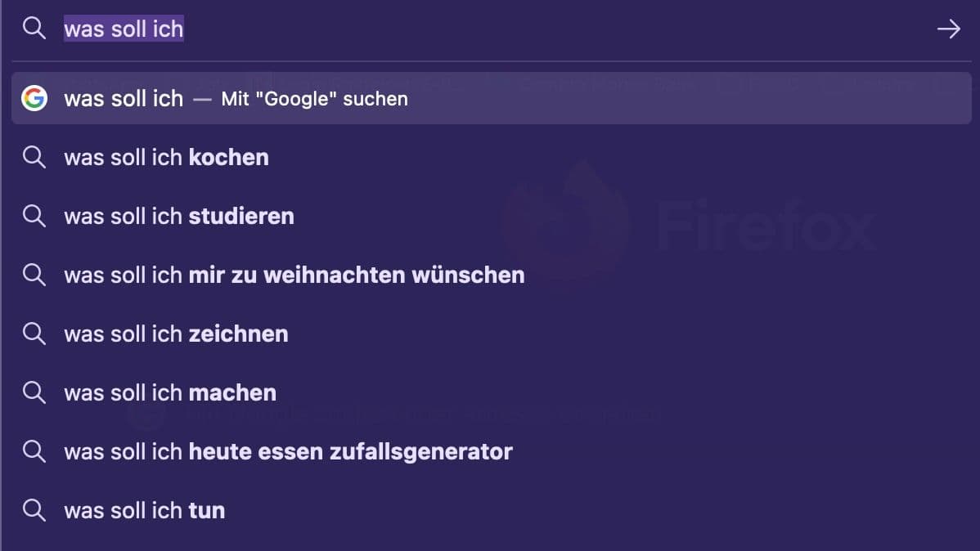The width and height of the screenshot is (980, 551).
Task: Click the "Mit "Google" suchen" label text
Action: click(x=314, y=99)
